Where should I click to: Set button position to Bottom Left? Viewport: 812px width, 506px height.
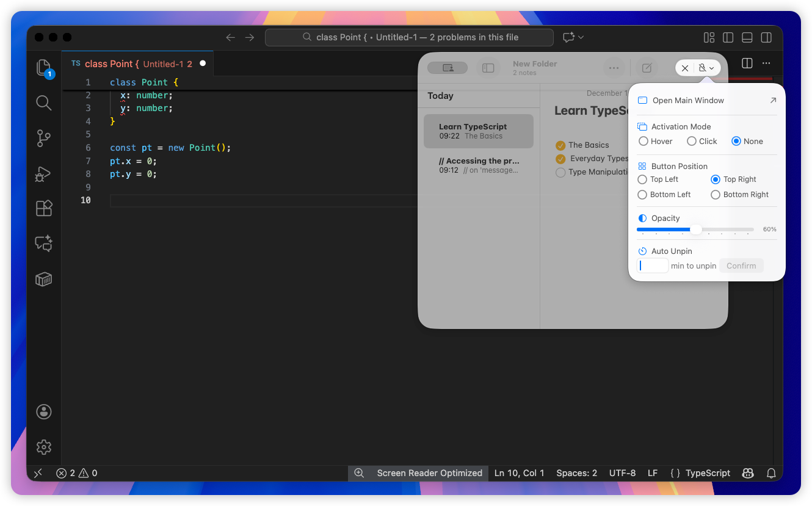point(642,194)
